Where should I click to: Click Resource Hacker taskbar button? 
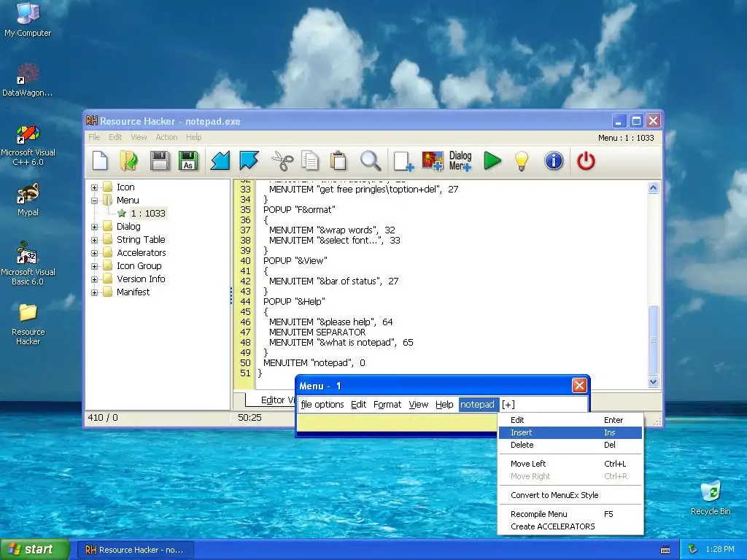[x=135, y=550]
